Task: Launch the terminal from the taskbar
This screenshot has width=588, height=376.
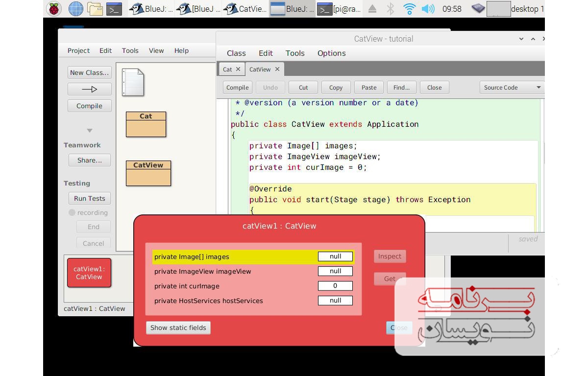Action: (114, 9)
